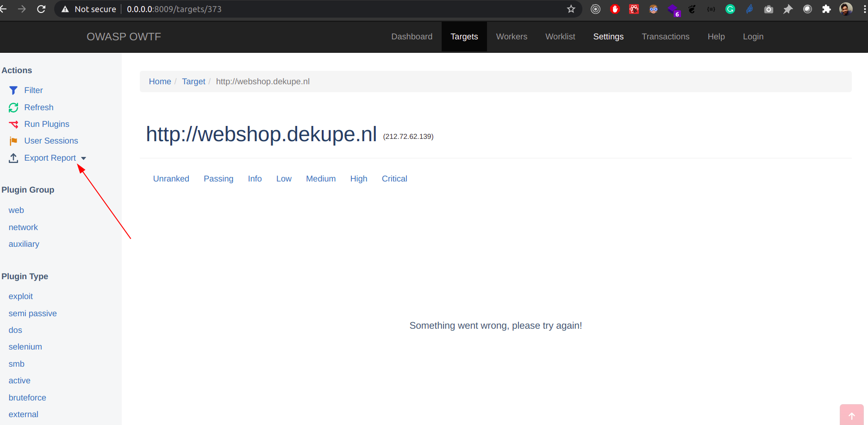Open the browser profile avatar

(846, 9)
